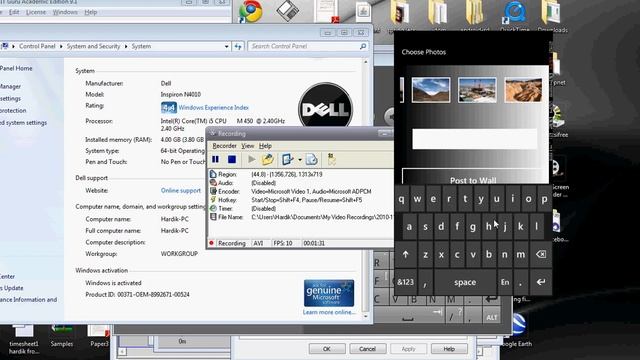640x360 pixels.
Task: Open Dell Online support link
Action: (181, 191)
